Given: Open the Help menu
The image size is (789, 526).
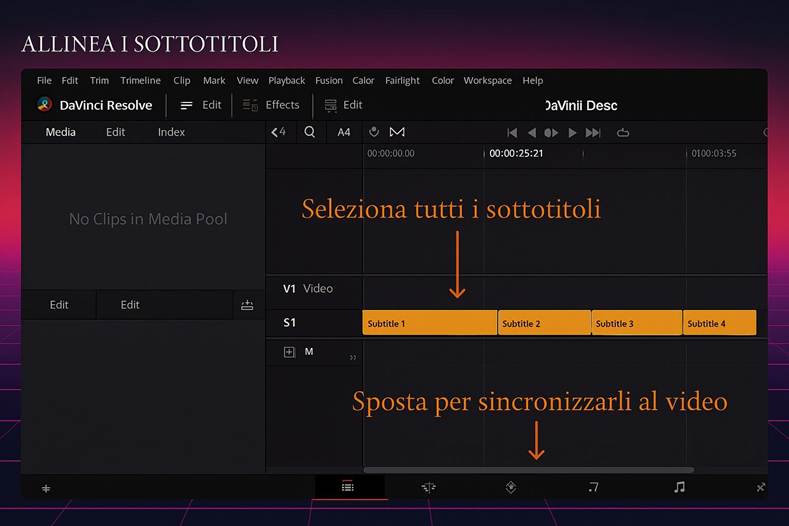Looking at the screenshot, I should [532, 81].
